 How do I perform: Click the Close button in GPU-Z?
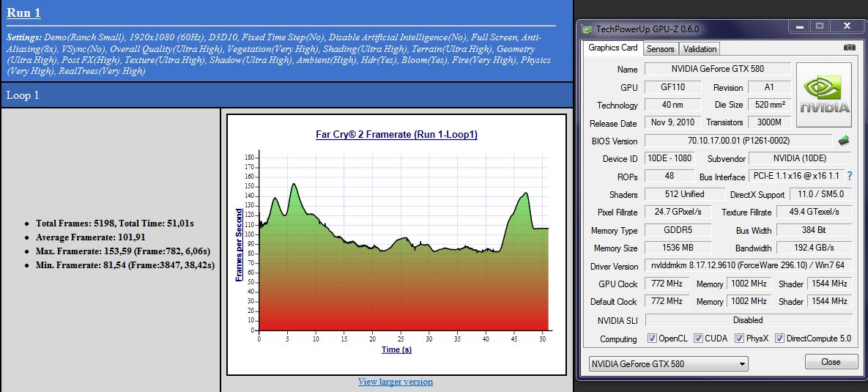[x=831, y=362]
